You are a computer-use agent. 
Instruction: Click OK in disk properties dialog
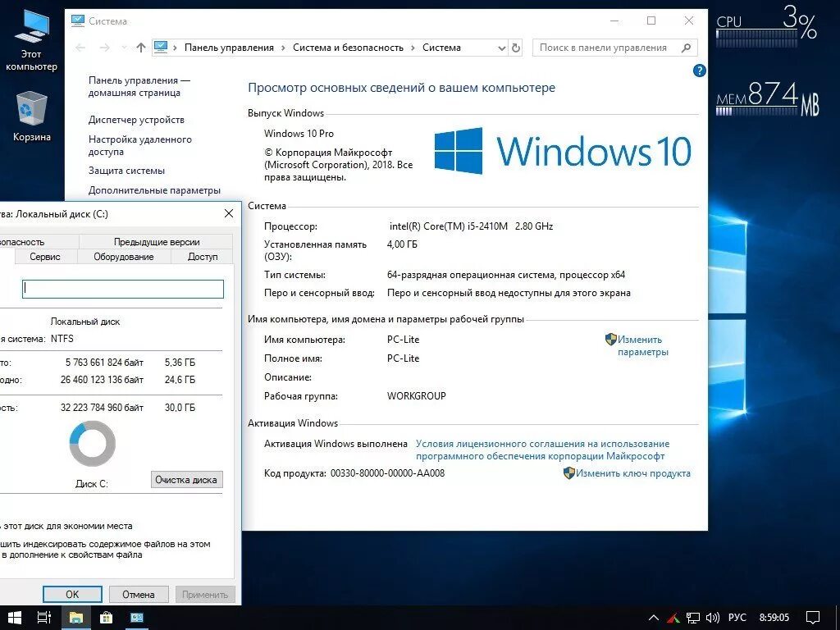point(72,594)
